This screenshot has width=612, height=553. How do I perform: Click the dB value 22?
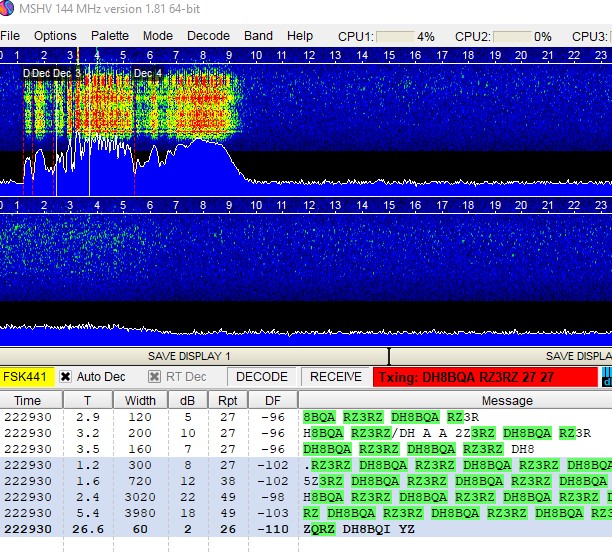[x=188, y=497]
